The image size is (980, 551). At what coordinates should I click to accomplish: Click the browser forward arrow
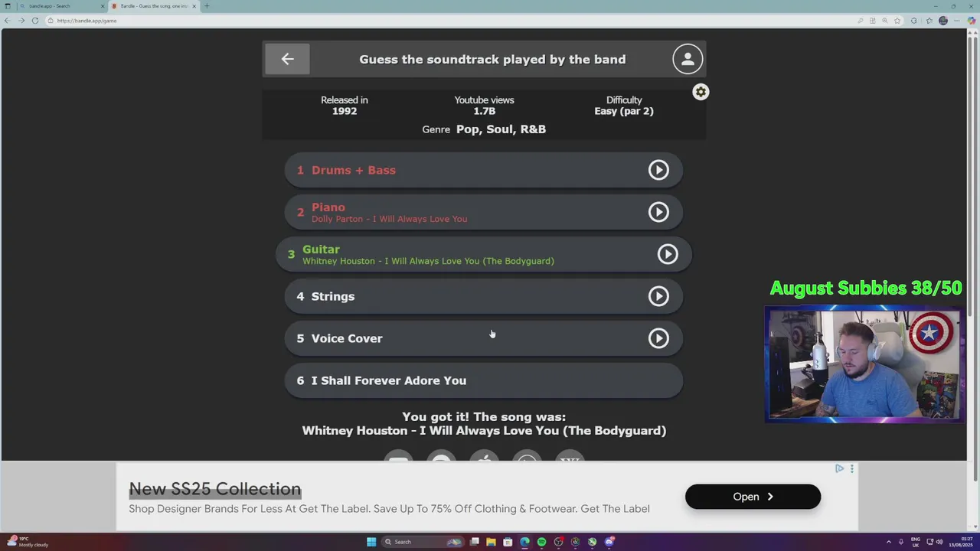[x=21, y=21]
